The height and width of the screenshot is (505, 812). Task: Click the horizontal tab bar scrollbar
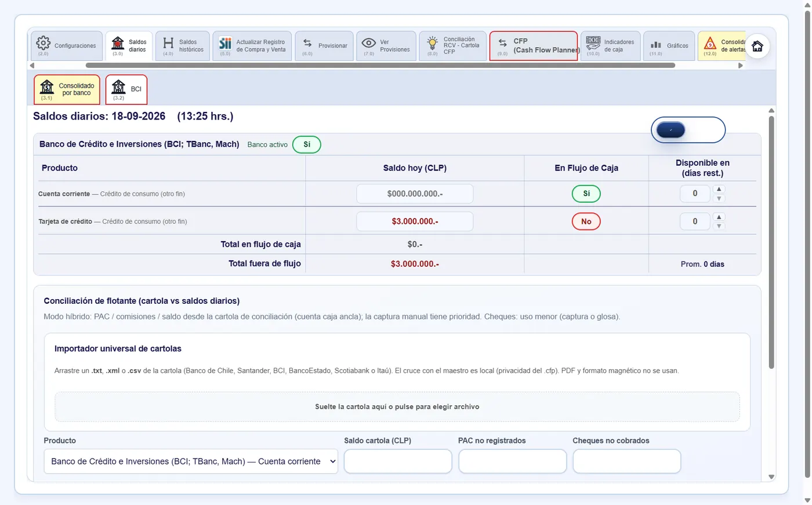pos(380,66)
